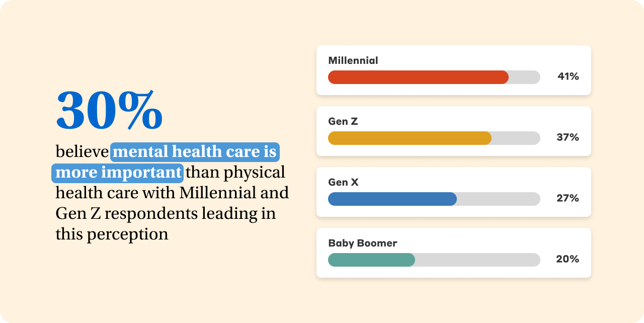Select the Gen Z label
Viewport: 644px width, 323px height.
[x=343, y=122]
